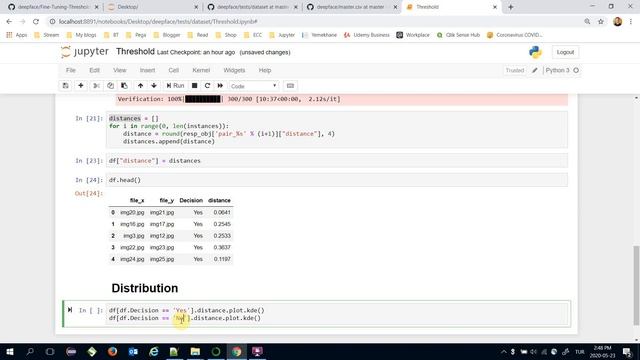Open the browser zoom magnifier icon
Screen dimensions: 640x360
[587, 22]
